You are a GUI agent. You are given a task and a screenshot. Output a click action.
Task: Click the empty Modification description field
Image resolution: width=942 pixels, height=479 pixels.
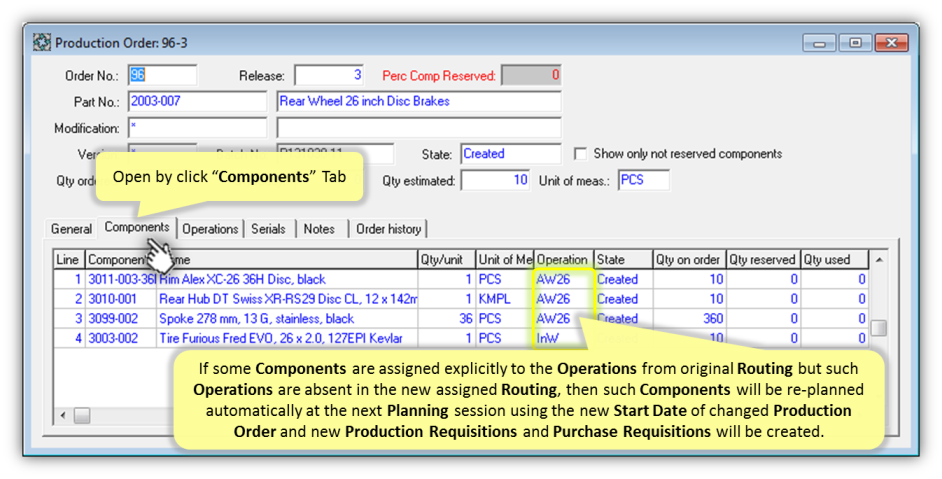point(419,128)
